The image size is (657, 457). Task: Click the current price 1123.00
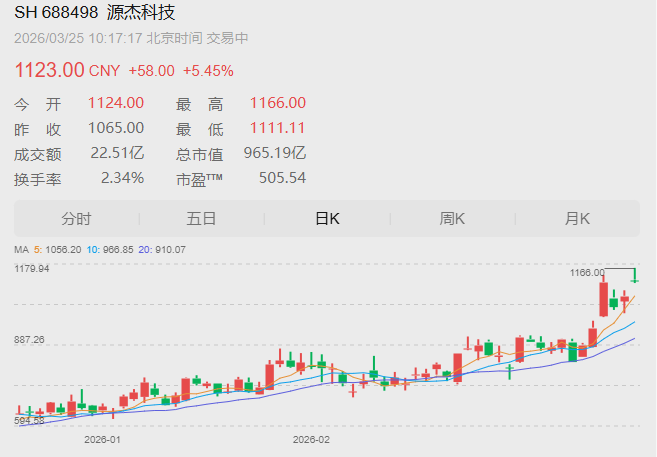pos(49,70)
